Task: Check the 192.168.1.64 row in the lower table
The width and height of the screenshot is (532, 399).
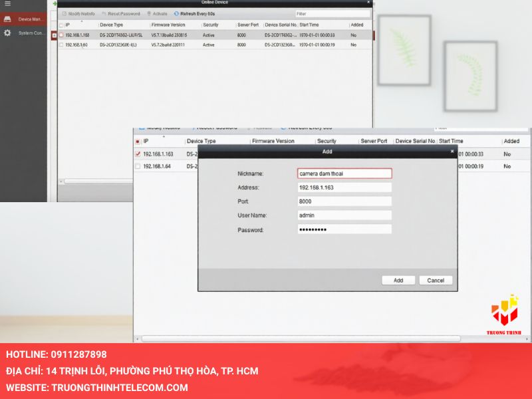Action: 138,166
